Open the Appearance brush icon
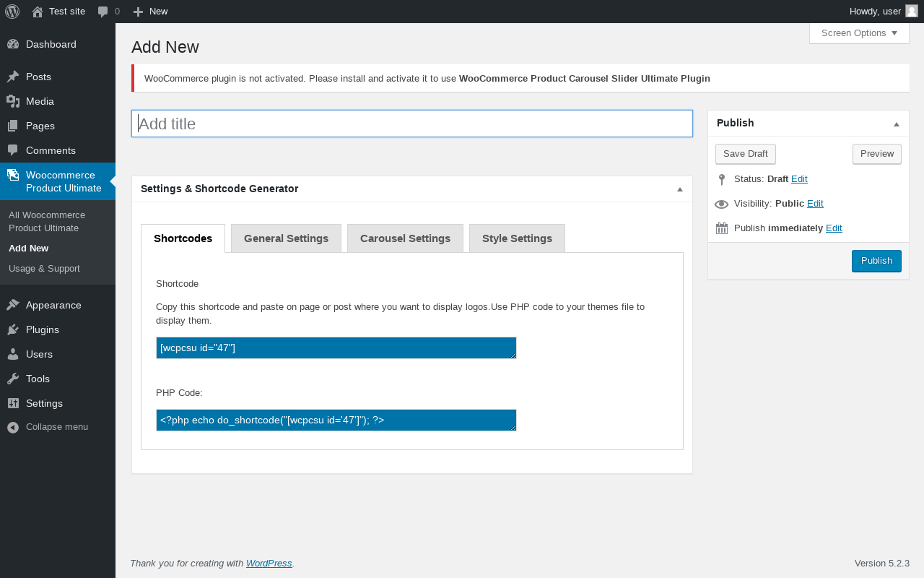This screenshot has height=578, width=924. [x=13, y=305]
